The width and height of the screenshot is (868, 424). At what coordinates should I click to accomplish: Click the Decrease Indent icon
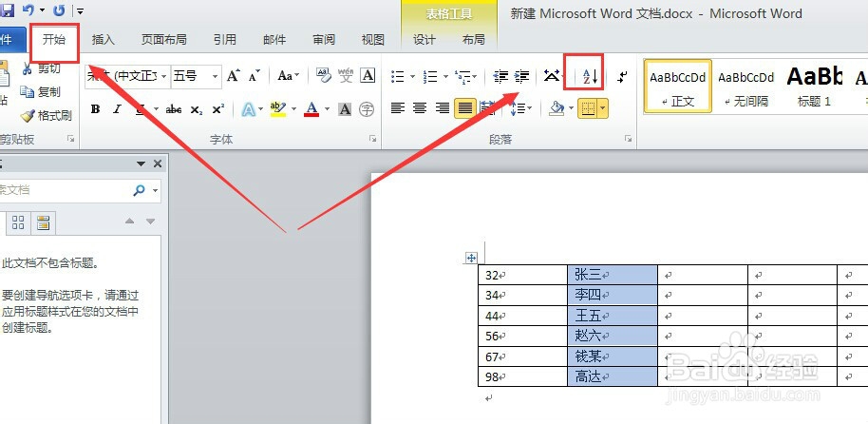coord(500,76)
